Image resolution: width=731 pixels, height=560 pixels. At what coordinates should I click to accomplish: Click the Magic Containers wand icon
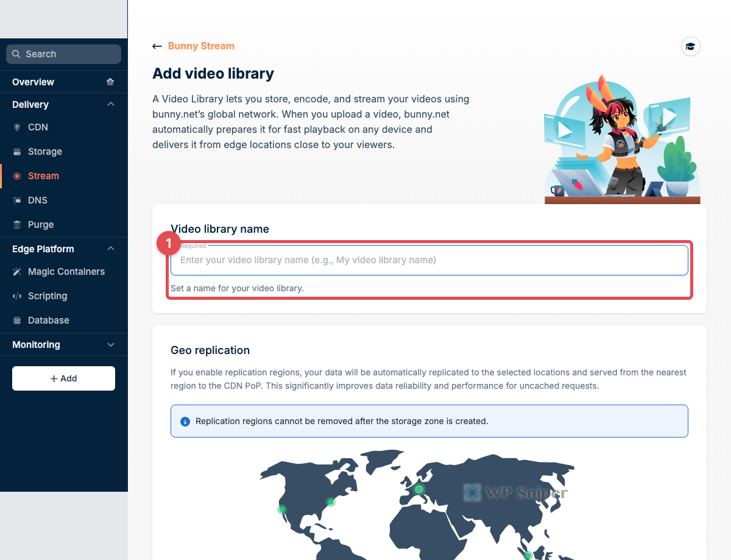click(17, 272)
